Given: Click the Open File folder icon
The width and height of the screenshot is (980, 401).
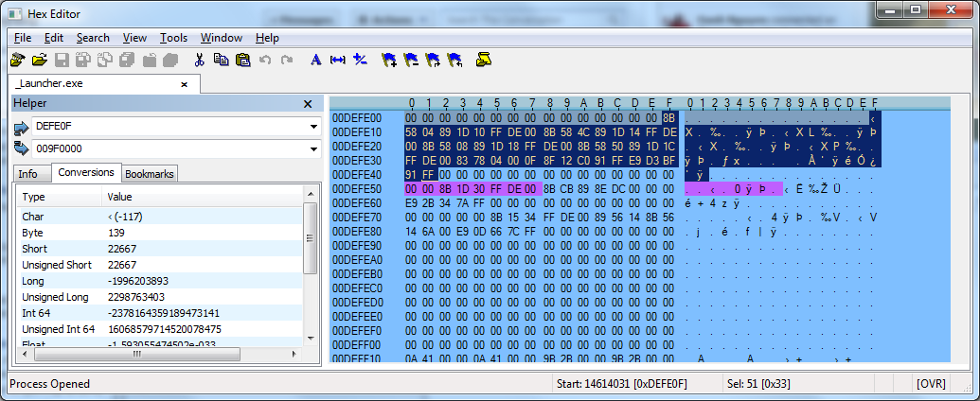Looking at the screenshot, I should (x=39, y=61).
